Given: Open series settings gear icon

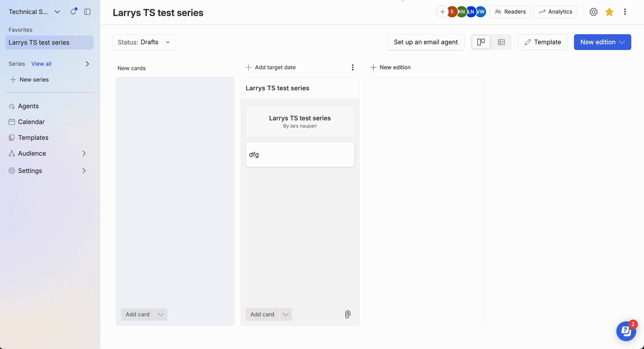Looking at the screenshot, I should tap(594, 12).
